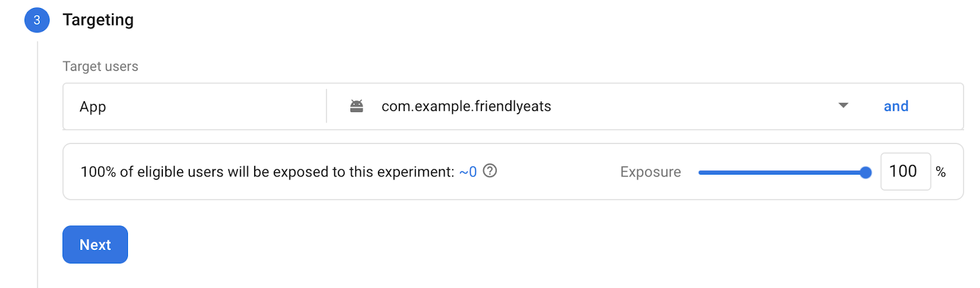
Task: Add another targeting condition with 'and'
Action: [x=895, y=107]
